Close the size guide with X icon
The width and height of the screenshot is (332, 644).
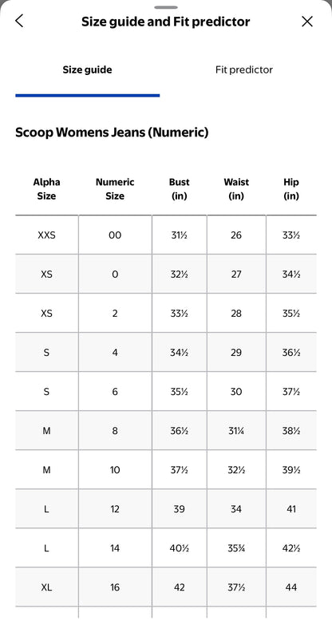pos(307,22)
